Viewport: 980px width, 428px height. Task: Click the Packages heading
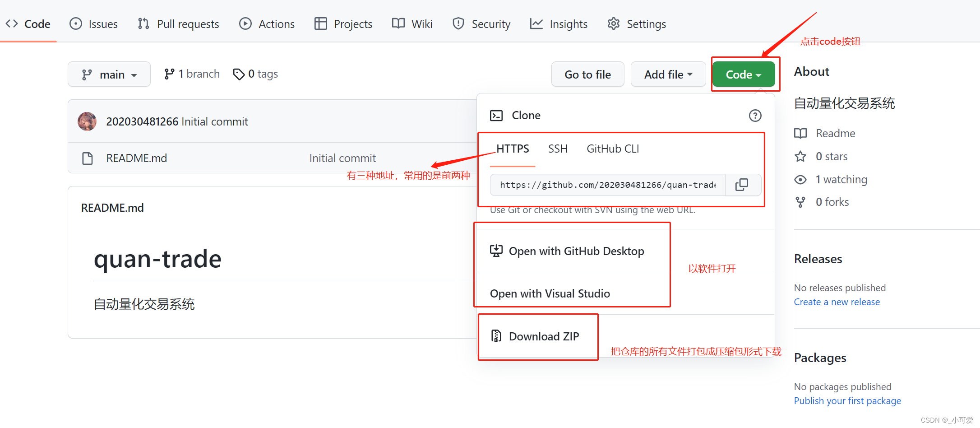[x=820, y=358]
